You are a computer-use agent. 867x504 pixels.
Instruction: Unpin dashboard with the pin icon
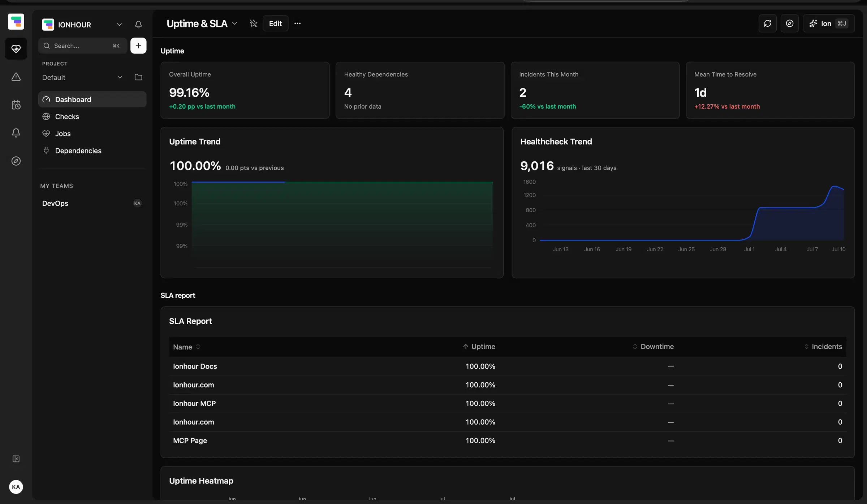pos(254,23)
